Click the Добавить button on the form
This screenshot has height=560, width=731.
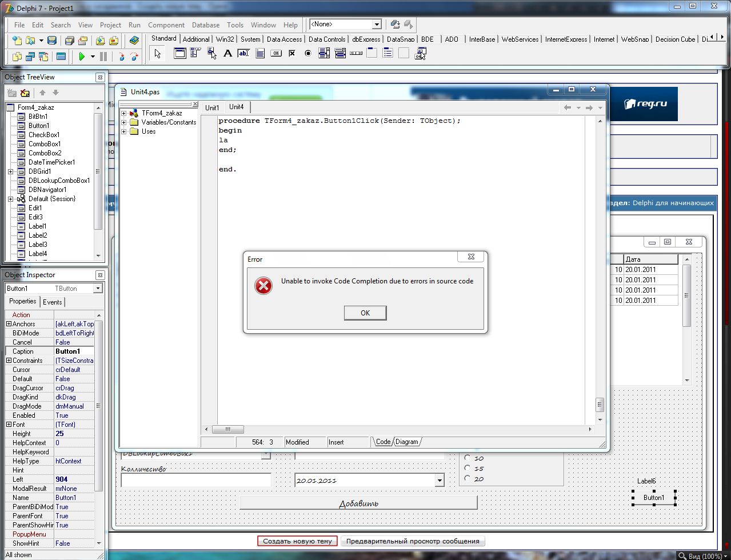[x=358, y=503]
